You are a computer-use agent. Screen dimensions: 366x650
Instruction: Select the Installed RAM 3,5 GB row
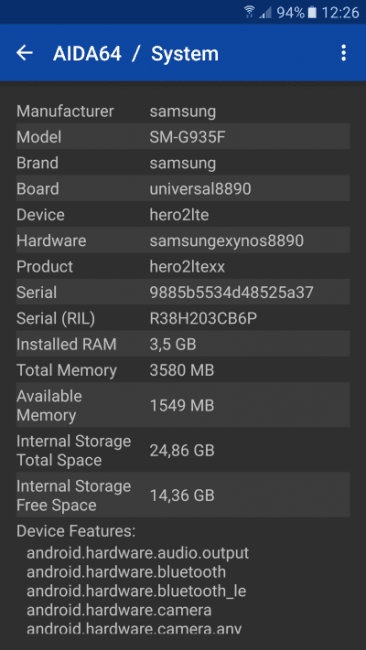(x=183, y=344)
